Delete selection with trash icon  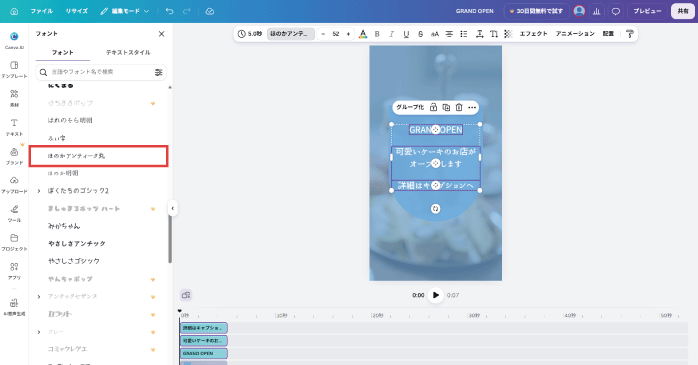459,107
